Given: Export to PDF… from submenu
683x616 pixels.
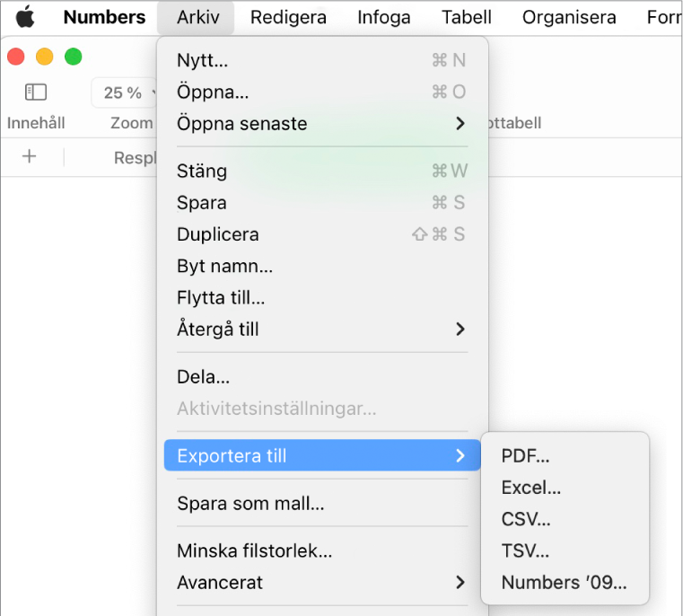Looking at the screenshot, I should click(x=565, y=456).
